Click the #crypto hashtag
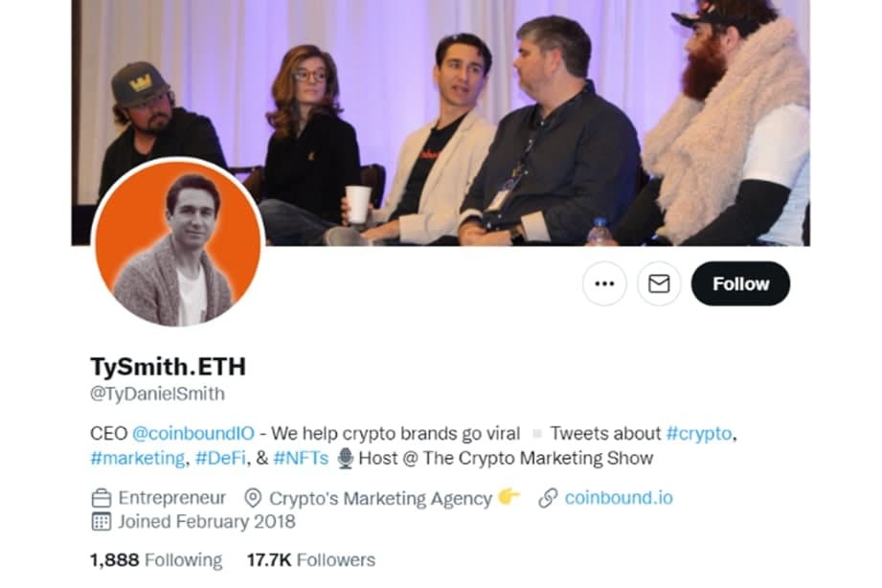The image size is (882, 588). point(700,433)
